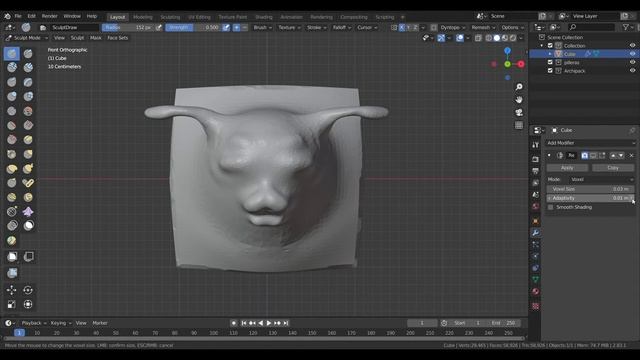The height and width of the screenshot is (360, 640).
Task: Toggle radius pressure sensitivity icon
Action: [x=159, y=27]
